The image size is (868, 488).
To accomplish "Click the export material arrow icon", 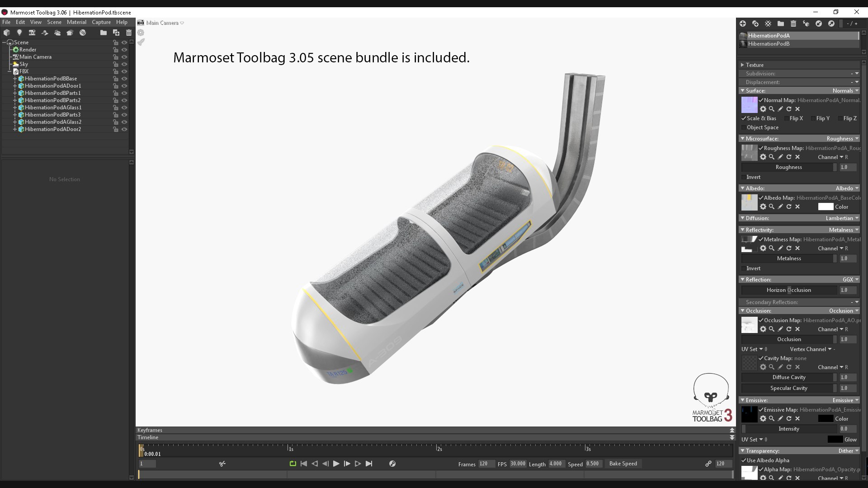I will pyautogui.click(x=831, y=23).
